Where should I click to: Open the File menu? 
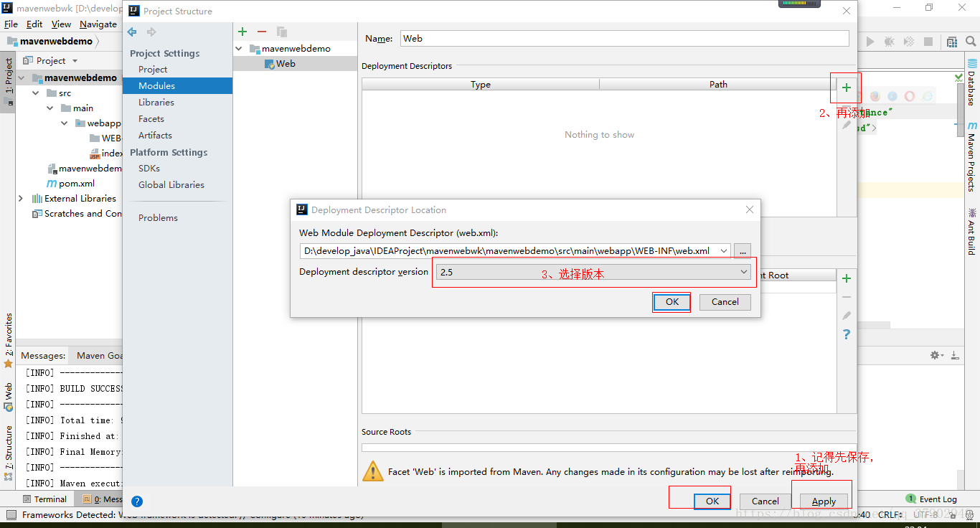[11, 24]
